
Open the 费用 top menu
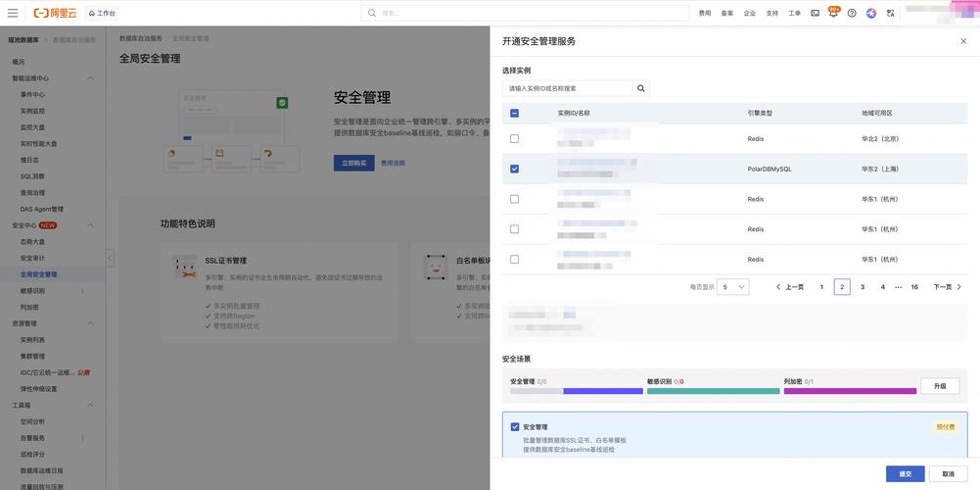tap(704, 13)
